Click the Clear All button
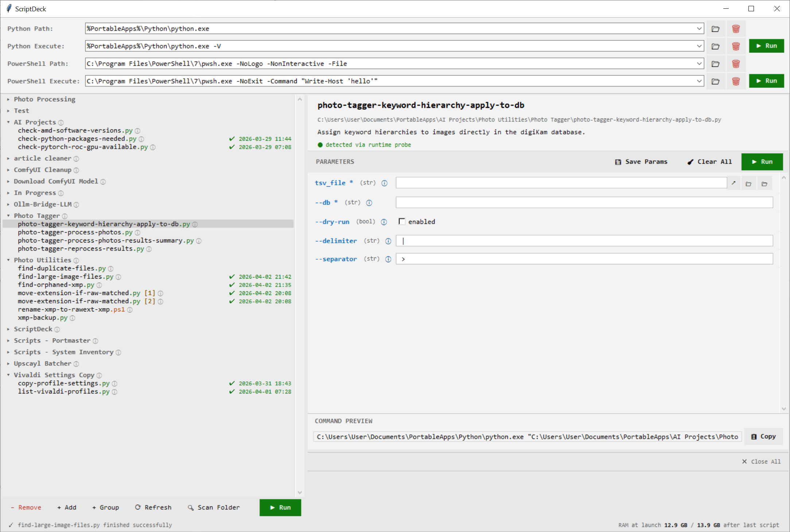The height and width of the screenshot is (532, 790). coord(709,162)
